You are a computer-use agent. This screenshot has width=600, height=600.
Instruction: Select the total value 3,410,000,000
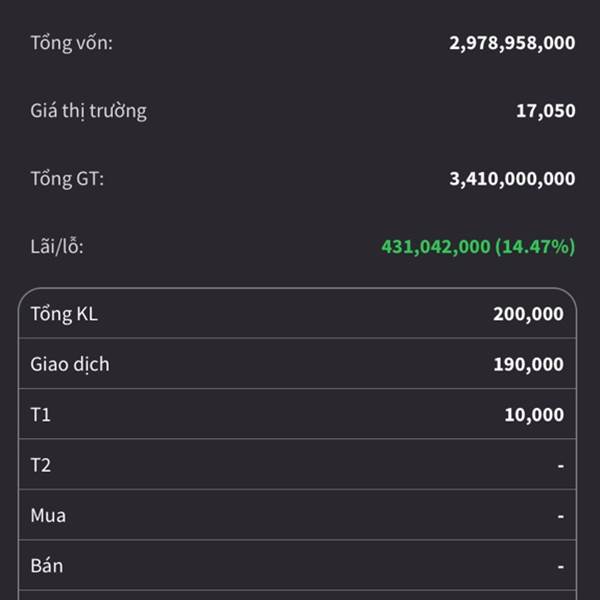[x=512, y=179]
